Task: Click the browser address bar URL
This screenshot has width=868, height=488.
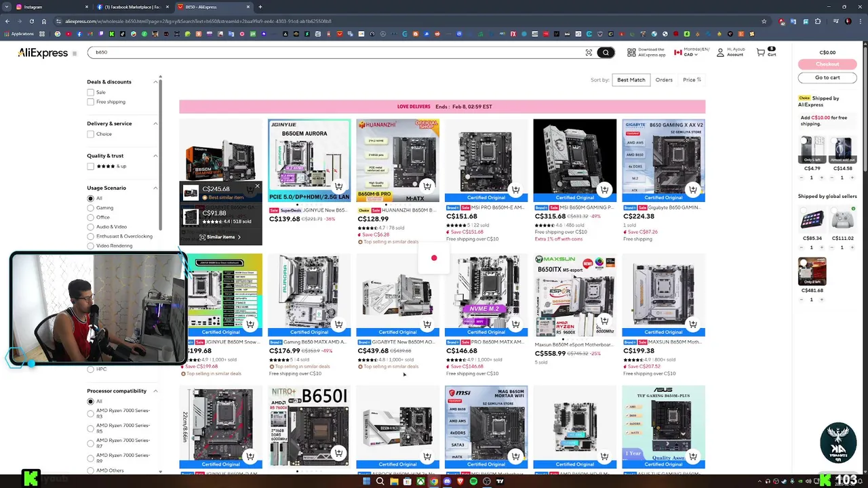Action: click(x=407, y=21)
